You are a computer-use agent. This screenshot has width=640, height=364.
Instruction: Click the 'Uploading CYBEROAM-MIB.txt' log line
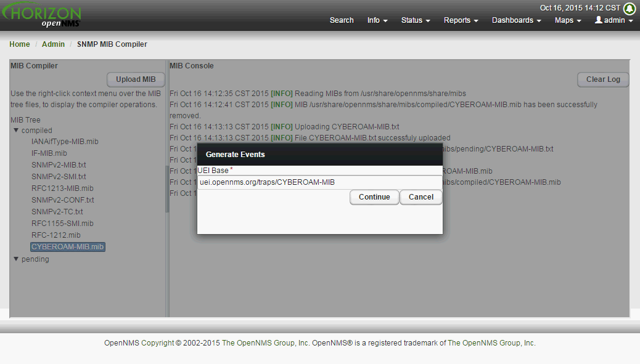(x=284, y=127)
